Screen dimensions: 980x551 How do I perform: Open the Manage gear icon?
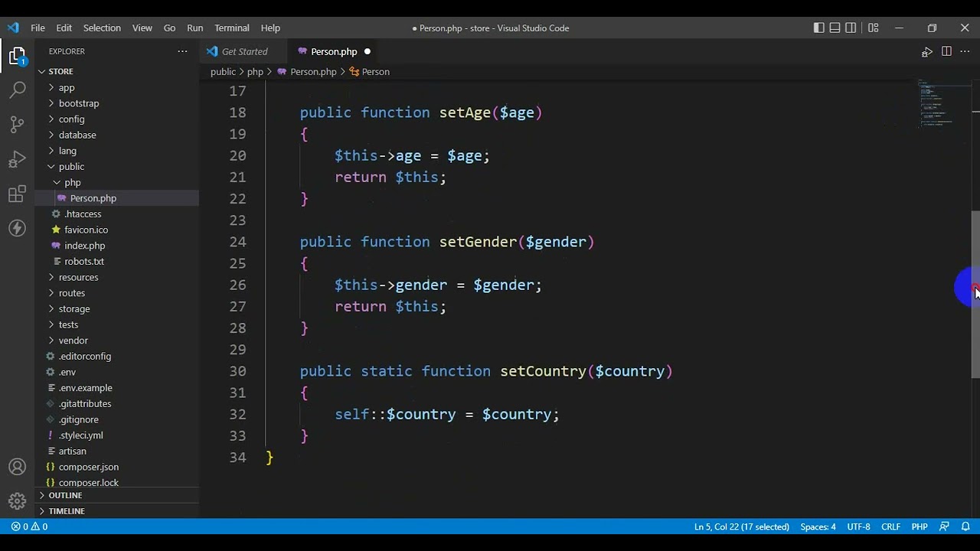(x=17, y=501)
